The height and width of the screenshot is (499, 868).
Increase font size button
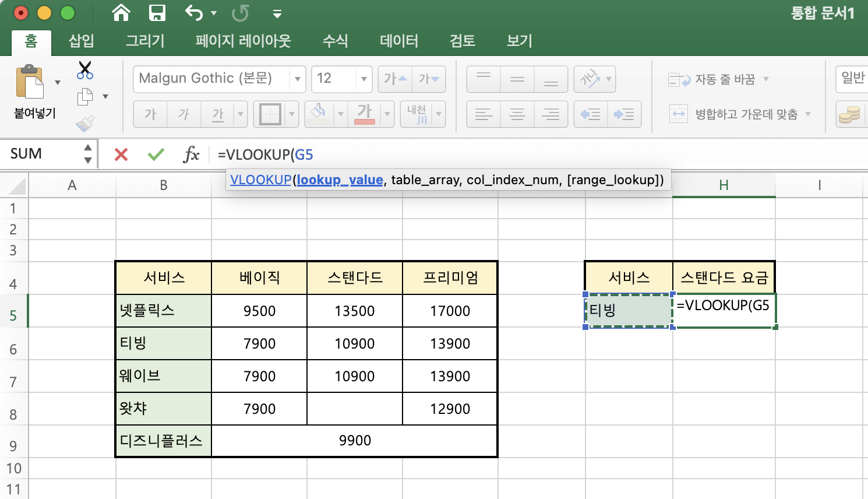395,79
